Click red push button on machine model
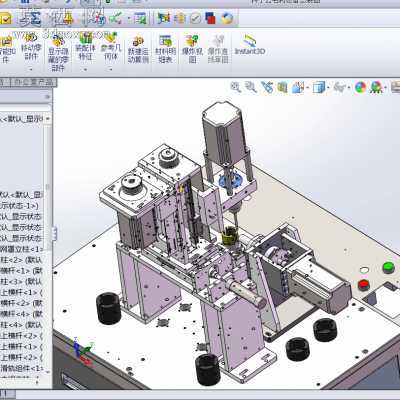The height and width of the screenshot is (400, 400). click(363, 285)
